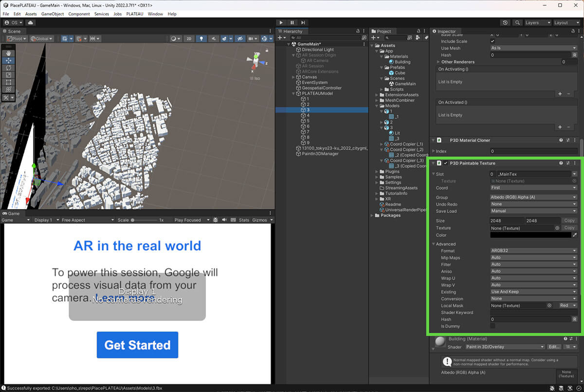The height and width of the screenshot is (392, 584).
Task: Open the undo History icon in top bar
Action: [x=505, y=22]
